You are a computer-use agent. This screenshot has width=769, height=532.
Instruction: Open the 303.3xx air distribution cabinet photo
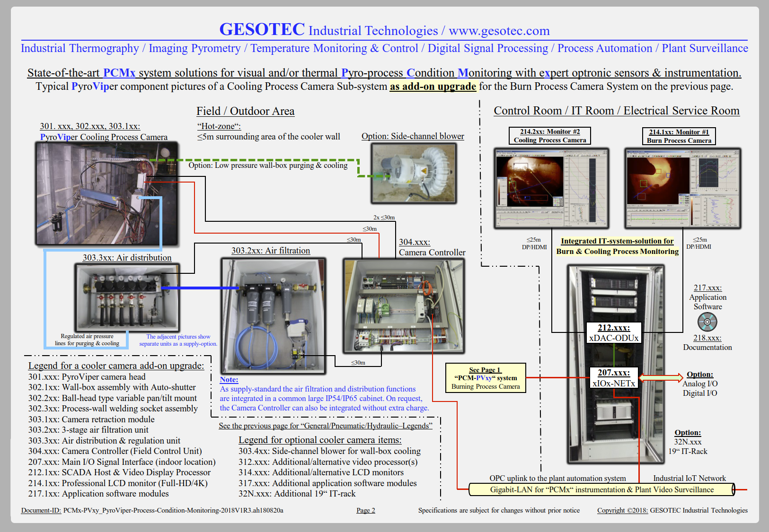click(127, 297)
